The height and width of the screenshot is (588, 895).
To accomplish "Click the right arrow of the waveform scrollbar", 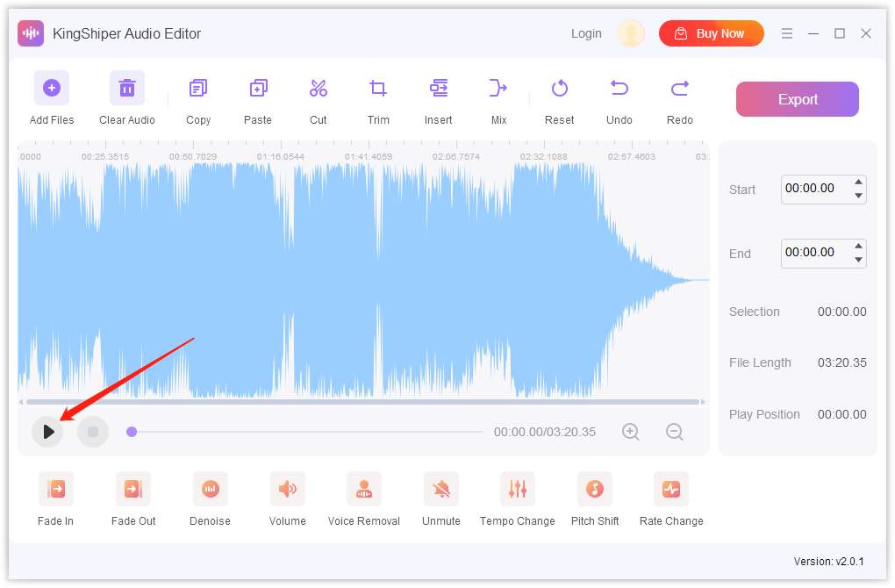I will tap(703, 403).
